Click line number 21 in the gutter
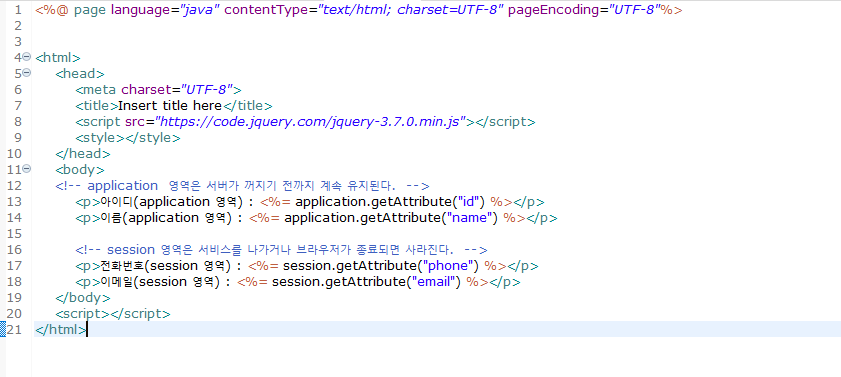 [x=15, y=329]
